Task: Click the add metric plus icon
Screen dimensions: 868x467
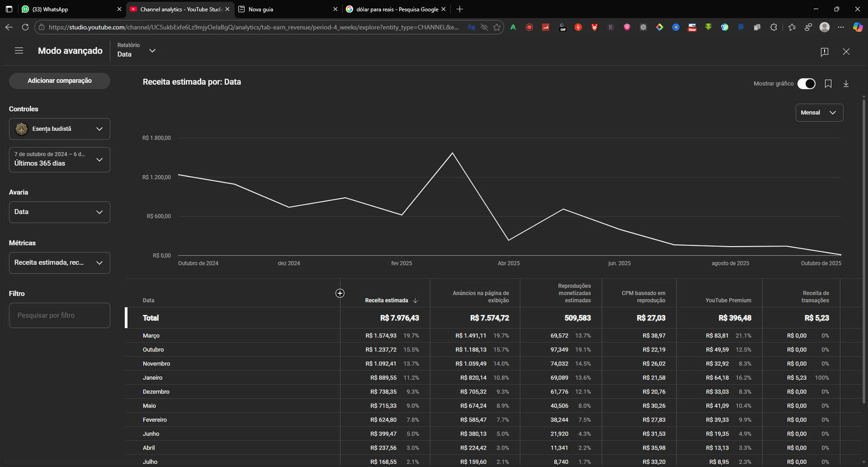Action: click(x=340, y=293)
